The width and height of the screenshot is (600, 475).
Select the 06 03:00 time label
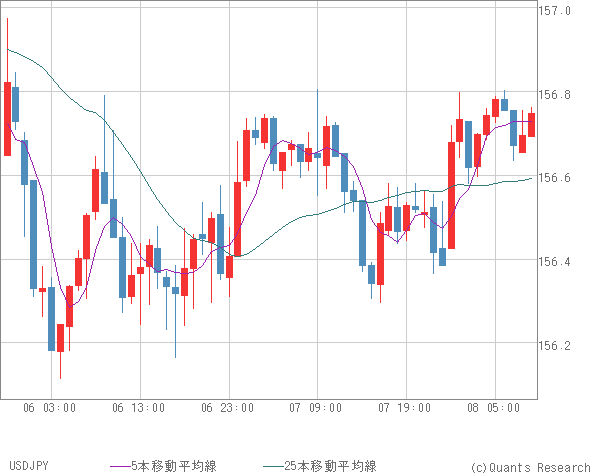[49, 408]
